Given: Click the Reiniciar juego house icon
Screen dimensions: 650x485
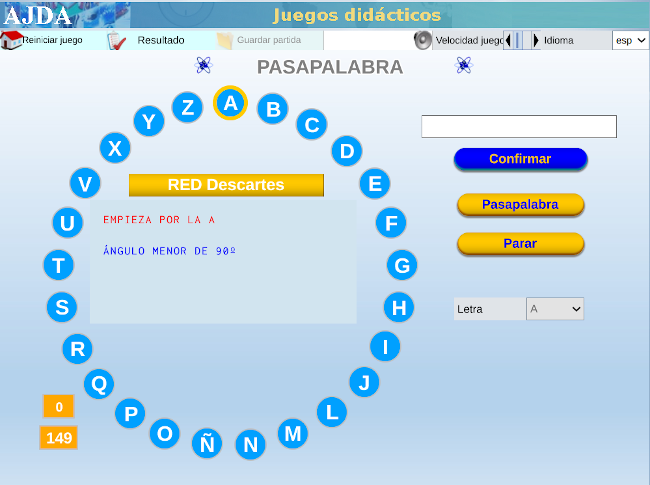Looking at the screenshot, I should (x=11, y=40).
